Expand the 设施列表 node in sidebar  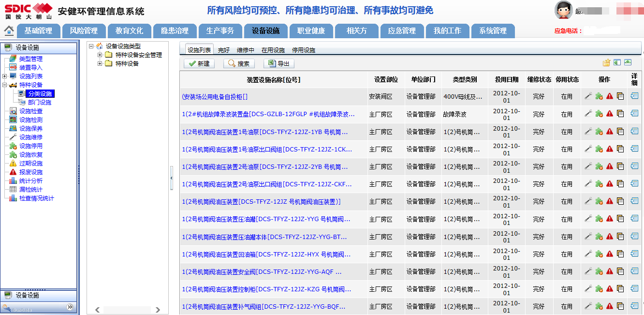(5, 76)
